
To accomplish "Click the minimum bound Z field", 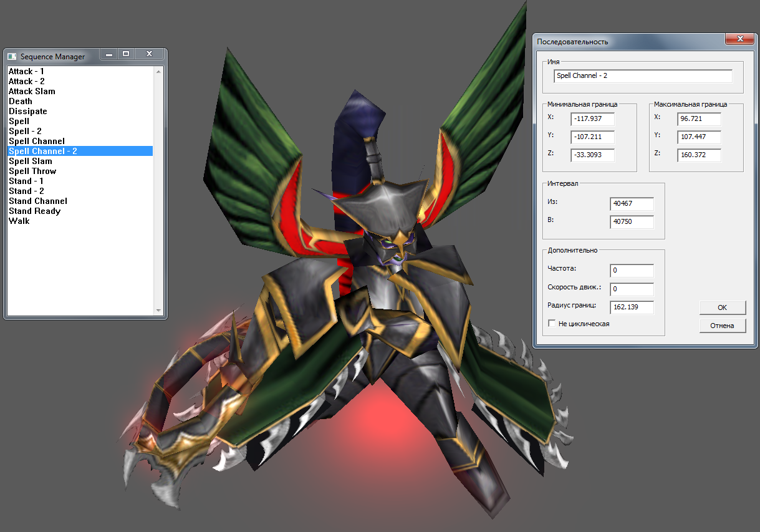I will [592, 155].
